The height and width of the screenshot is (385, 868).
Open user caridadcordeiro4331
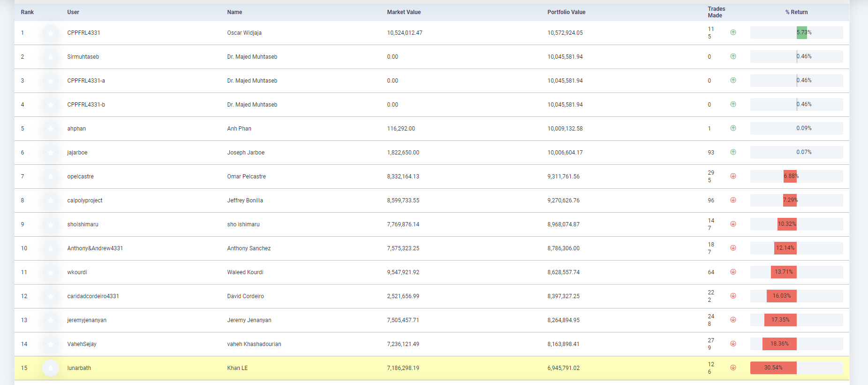point(93,296)
